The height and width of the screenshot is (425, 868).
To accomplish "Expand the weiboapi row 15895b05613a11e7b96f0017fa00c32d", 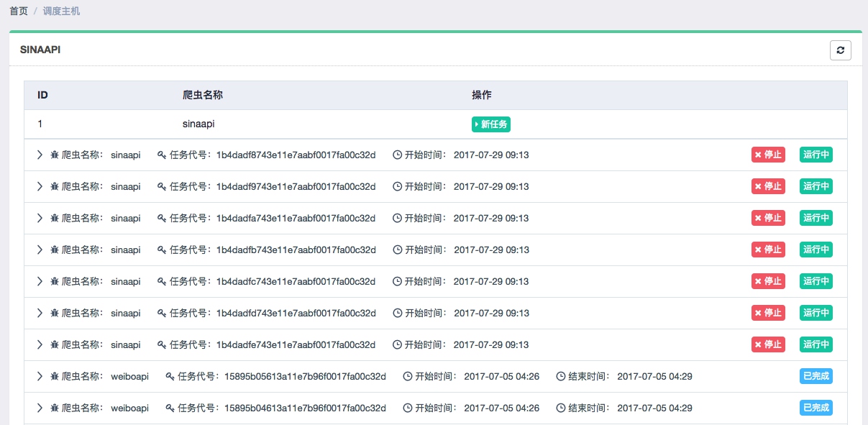I will 40,376.
